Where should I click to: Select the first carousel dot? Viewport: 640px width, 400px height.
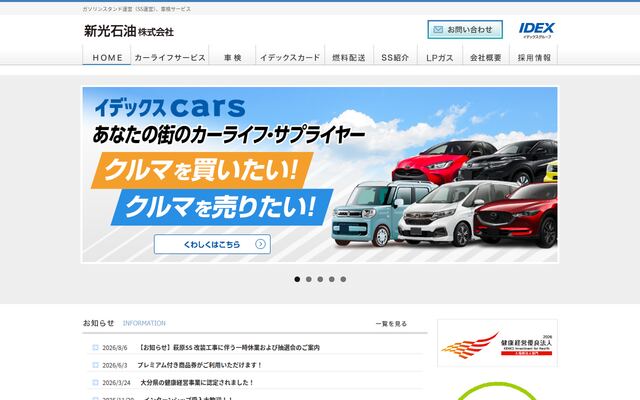click(x=297, y=279)
